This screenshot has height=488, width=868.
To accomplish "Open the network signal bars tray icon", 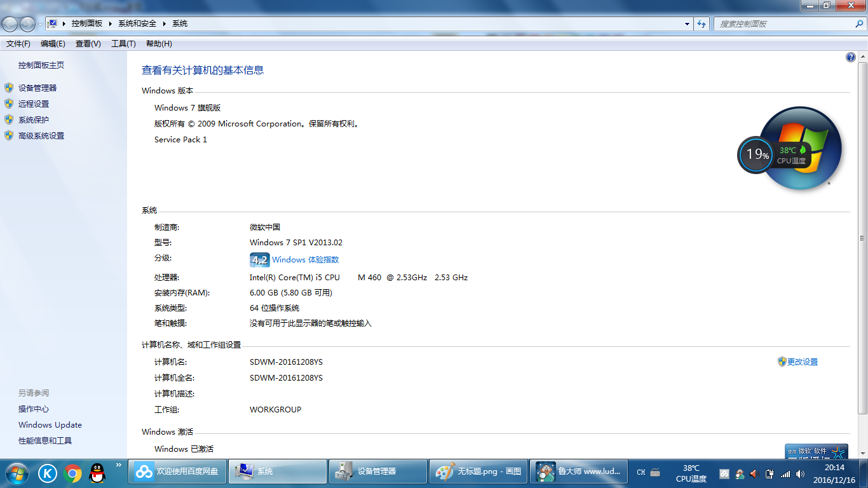I will pos(785,474).
